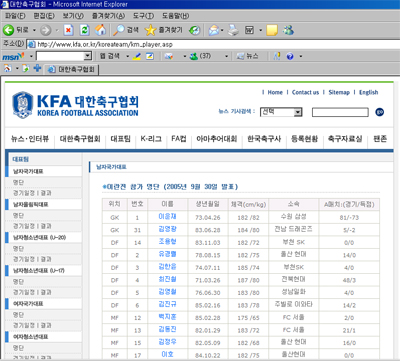This screenshot has width=400, height=361.
Task: Click the Edit document icon
Action: [x=249, y=30]
